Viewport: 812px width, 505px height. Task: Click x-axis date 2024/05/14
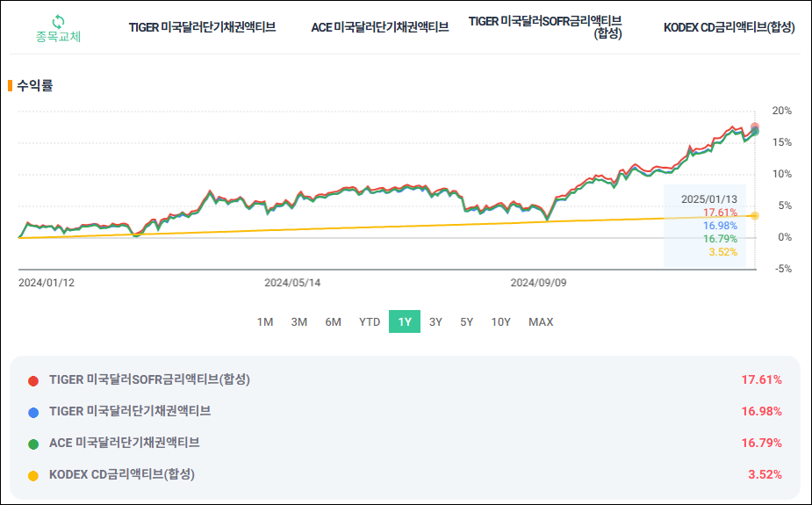pos(292,283)
